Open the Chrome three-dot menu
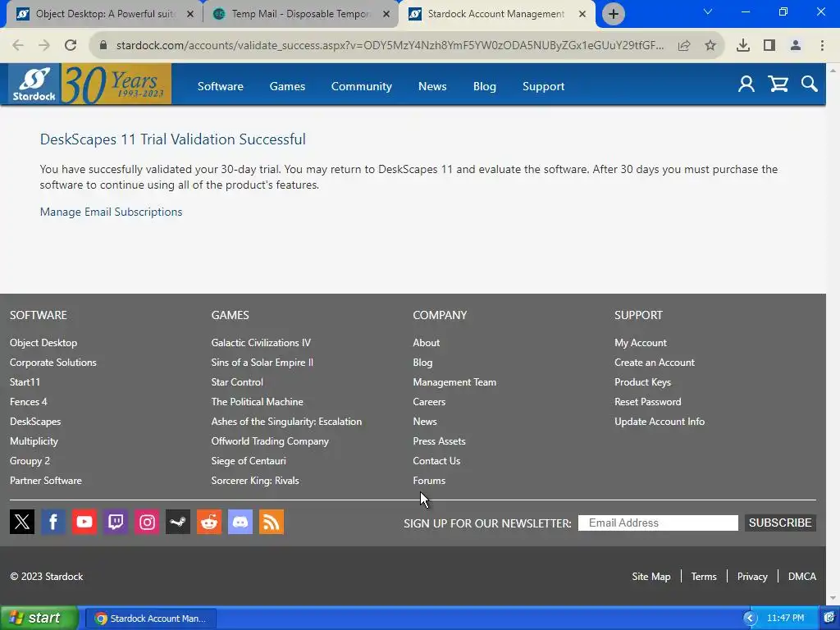The image size is (840, 630). 822,46
